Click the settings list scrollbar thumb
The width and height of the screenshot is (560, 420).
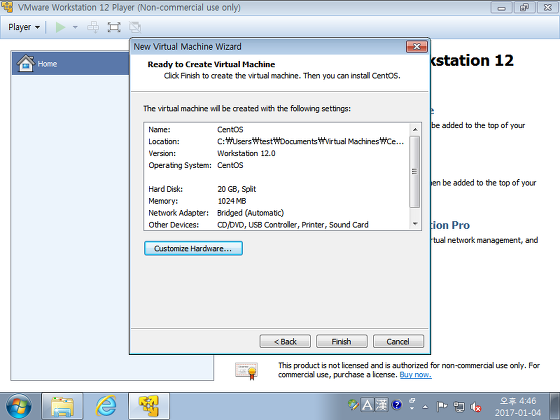415,171
